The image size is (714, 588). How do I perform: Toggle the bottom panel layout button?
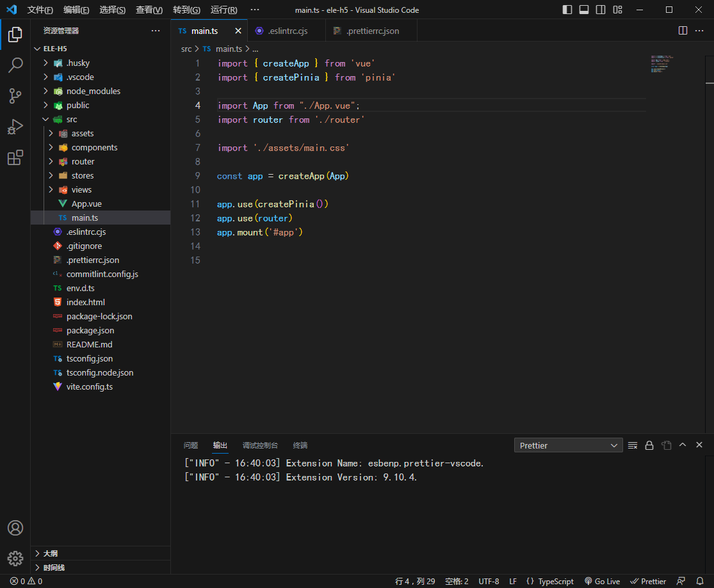(x=584, y=10)
